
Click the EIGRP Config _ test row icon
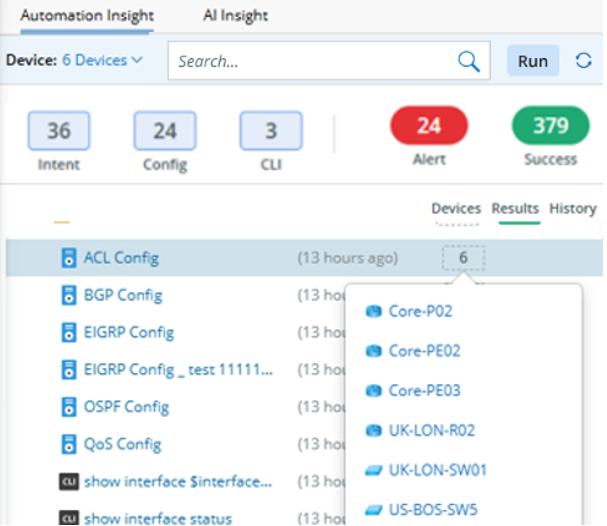[x=69, y=369]
